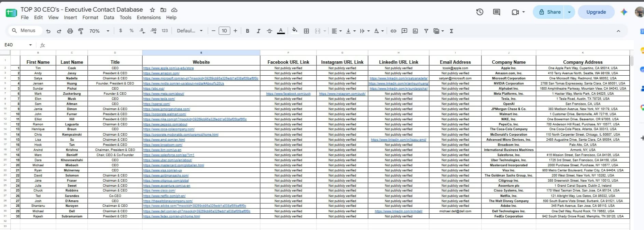Open the version history clock icon

(x=480, y=12)
